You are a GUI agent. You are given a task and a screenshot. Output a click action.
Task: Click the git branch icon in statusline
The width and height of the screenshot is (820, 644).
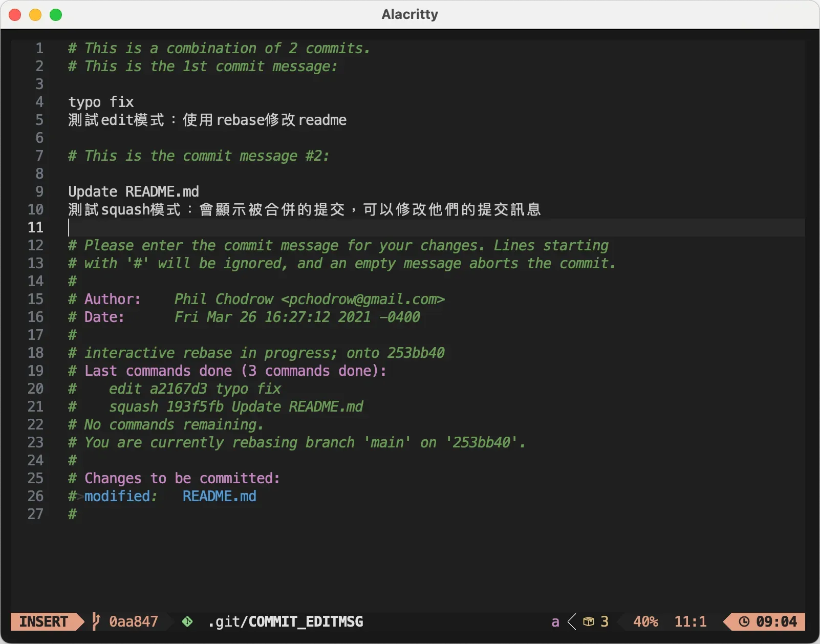tap(96, 621)
